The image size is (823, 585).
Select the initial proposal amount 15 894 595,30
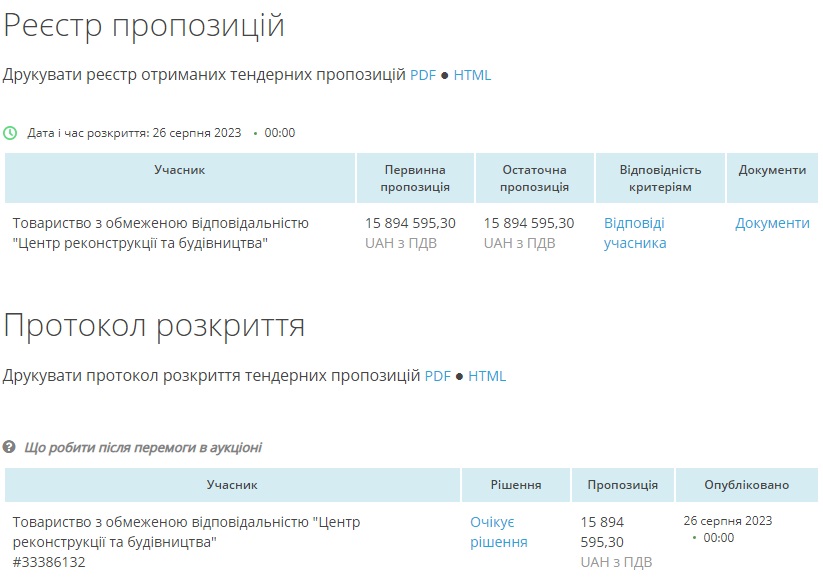[x=410, y=224]
